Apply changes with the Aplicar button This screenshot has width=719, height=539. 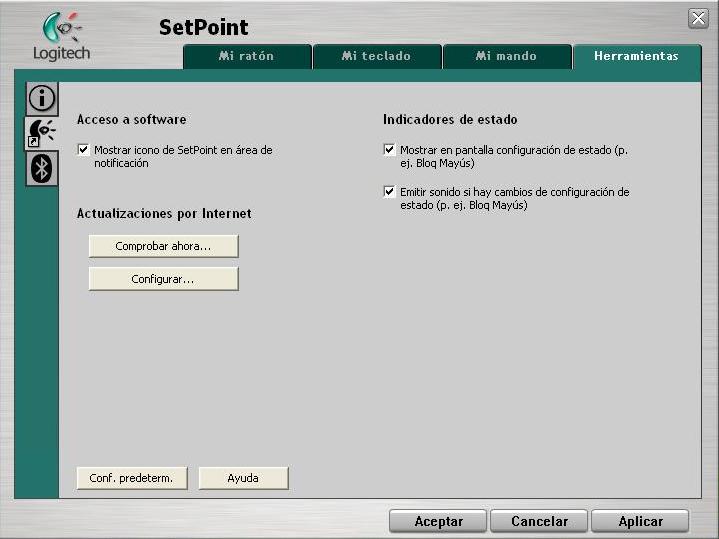tap(640, 521)
